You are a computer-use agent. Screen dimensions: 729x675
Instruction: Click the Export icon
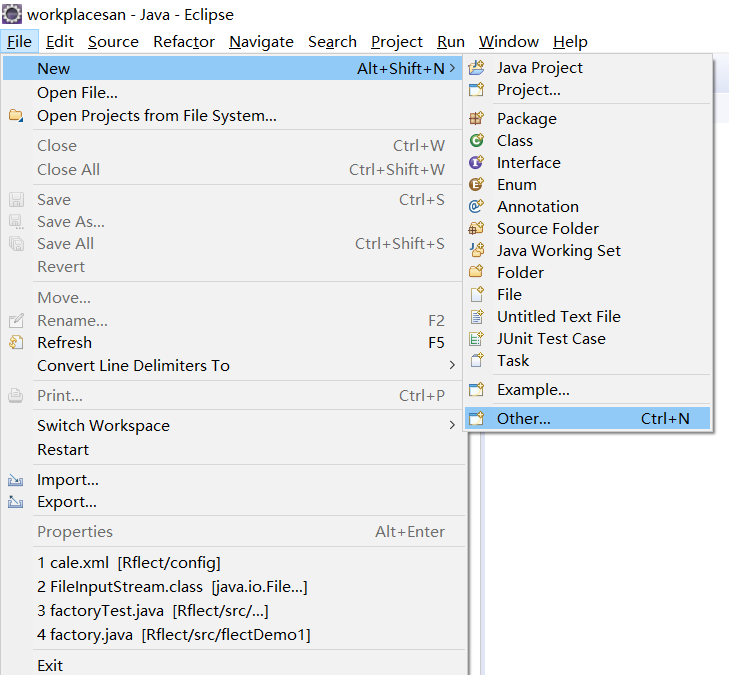click(16, 502)
